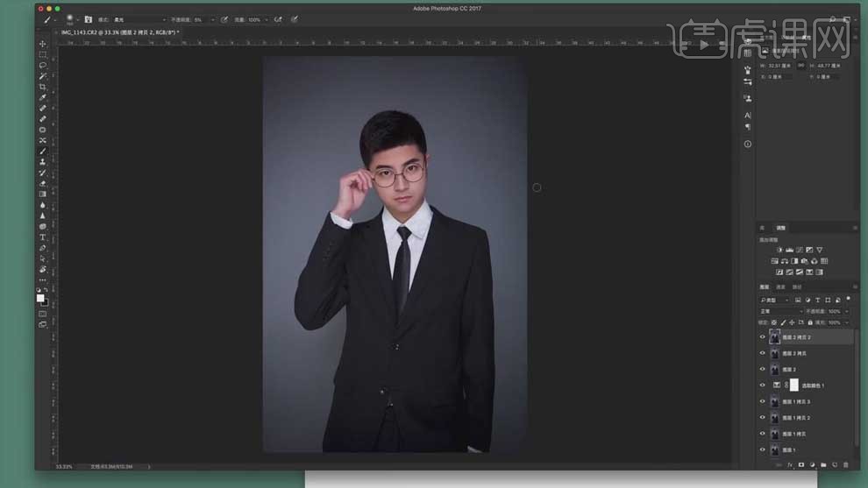Image resolution: width=868 pixels, height=488 pixels.
Task: Select the Blur tool
Action: pyautogui.click(x=43, y=205)
